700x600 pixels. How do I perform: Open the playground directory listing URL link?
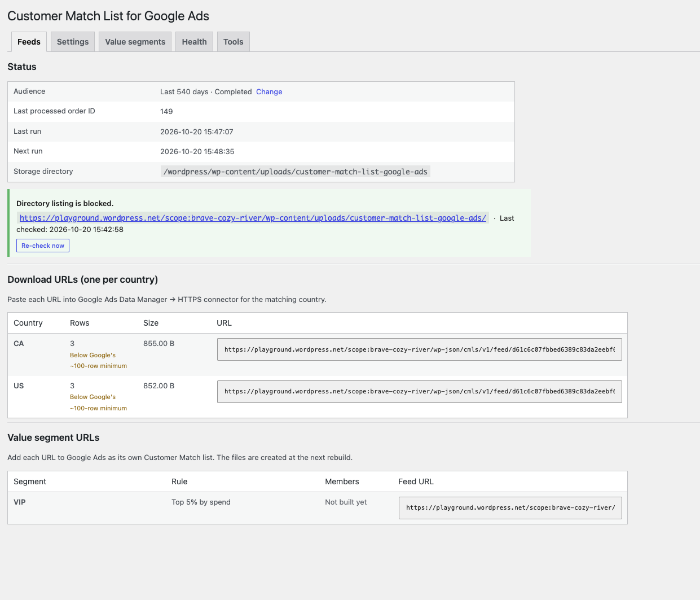click(253, 218)
